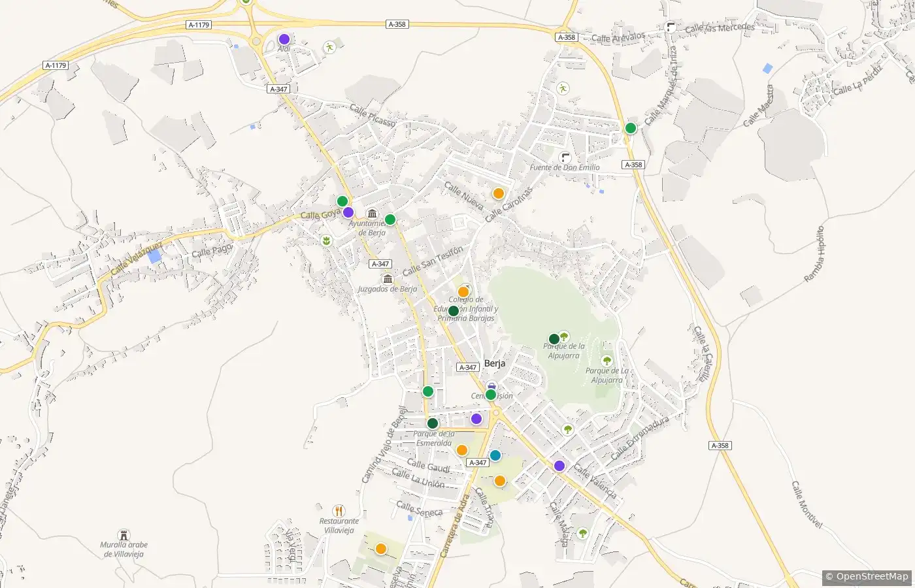Click the purple marker at Aldi
The width and height of the screenshot is (915, 588).
point(284,39)
